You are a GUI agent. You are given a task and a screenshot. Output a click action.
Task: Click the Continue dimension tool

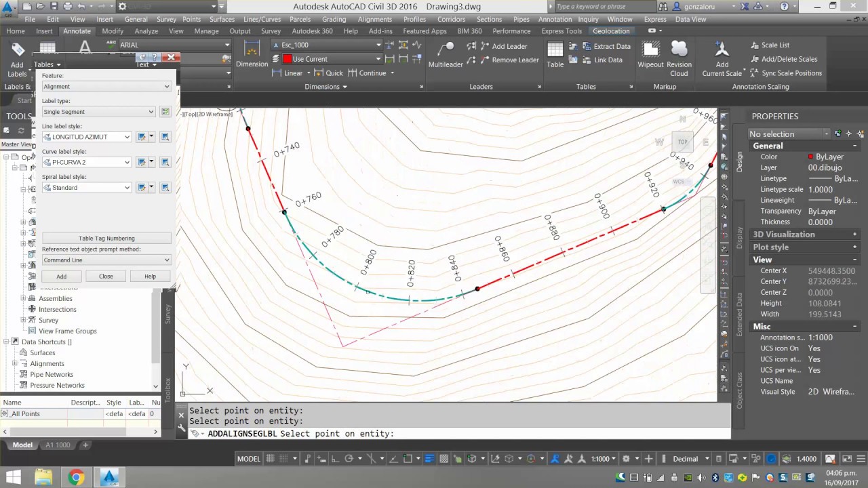[367, 73]
